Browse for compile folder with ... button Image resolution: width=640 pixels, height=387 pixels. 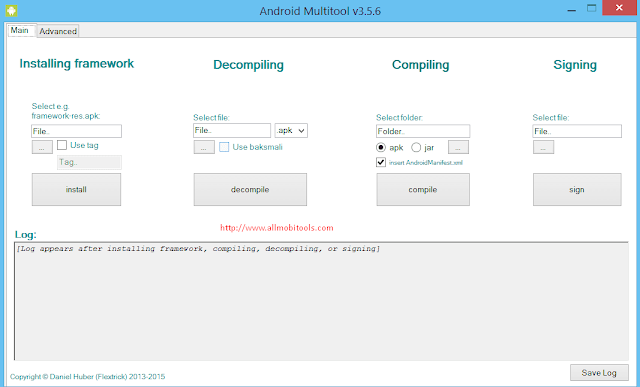(x=458, y=147)
